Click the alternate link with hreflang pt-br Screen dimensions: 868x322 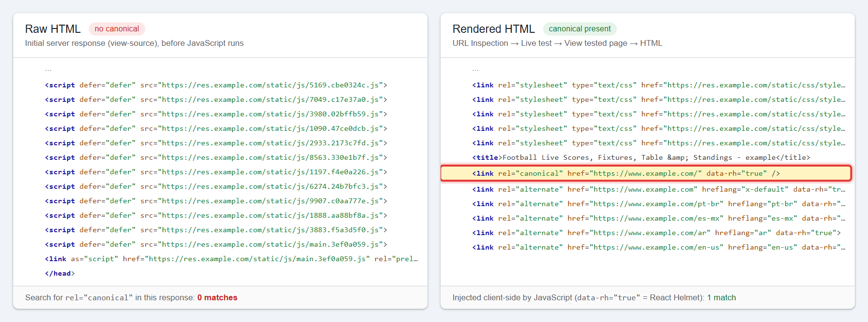pyautogui.click(x=659, y=204)
